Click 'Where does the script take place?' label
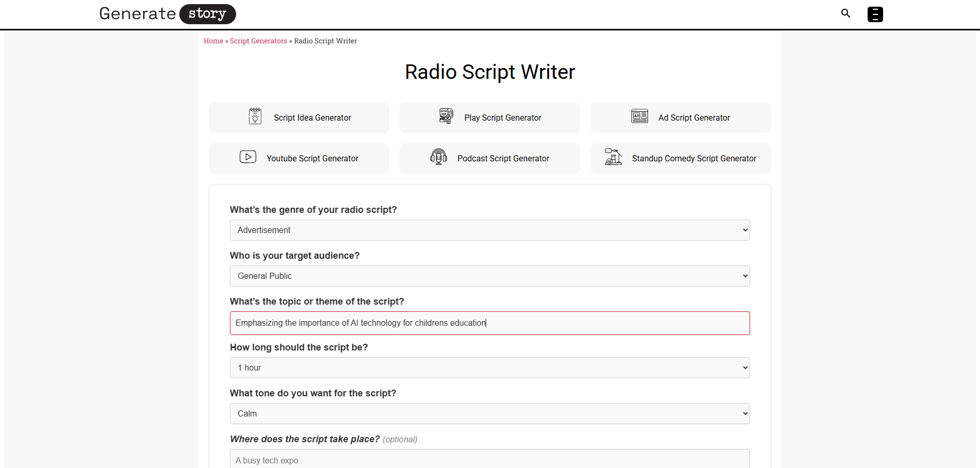This screenshot has width=980, height=468. (305, 439)
